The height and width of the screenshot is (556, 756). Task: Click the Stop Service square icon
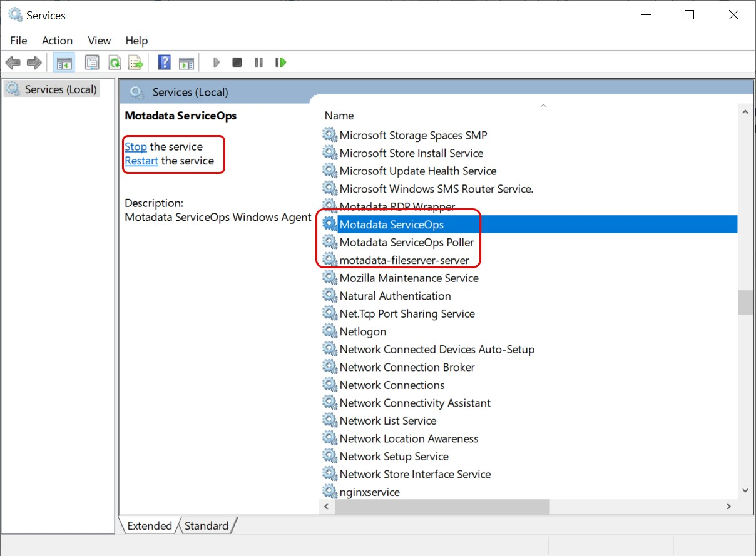click(x=237, y=63)
